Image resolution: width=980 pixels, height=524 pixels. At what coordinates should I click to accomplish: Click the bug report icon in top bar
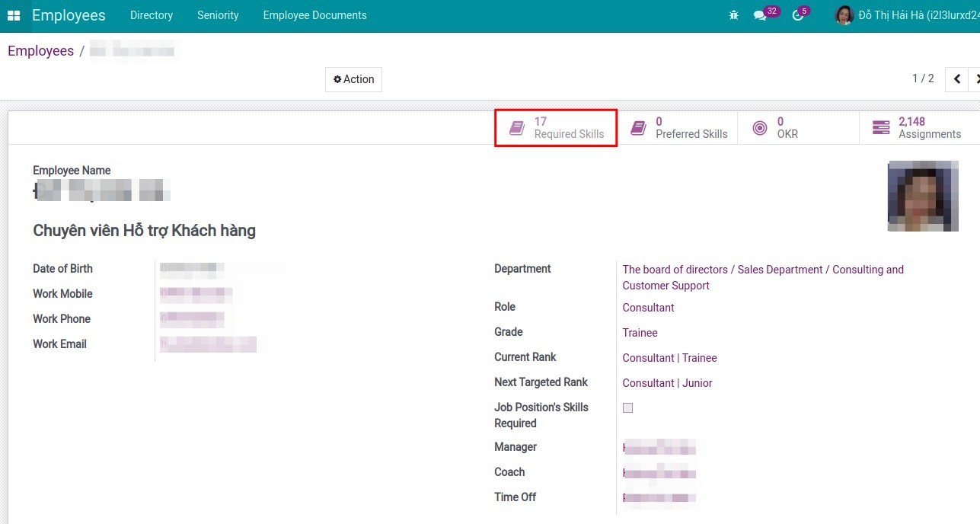(x=733, y=14)
